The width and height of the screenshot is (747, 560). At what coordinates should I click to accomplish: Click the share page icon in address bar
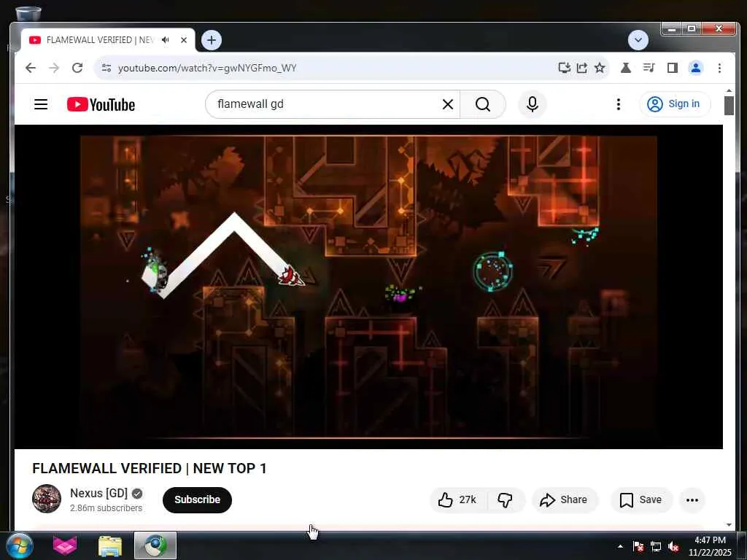coord(581,68)
